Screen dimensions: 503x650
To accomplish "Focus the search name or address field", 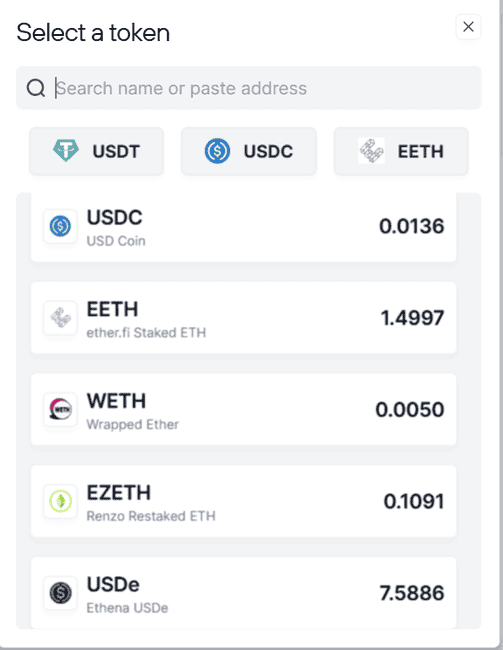I will 249,88.
